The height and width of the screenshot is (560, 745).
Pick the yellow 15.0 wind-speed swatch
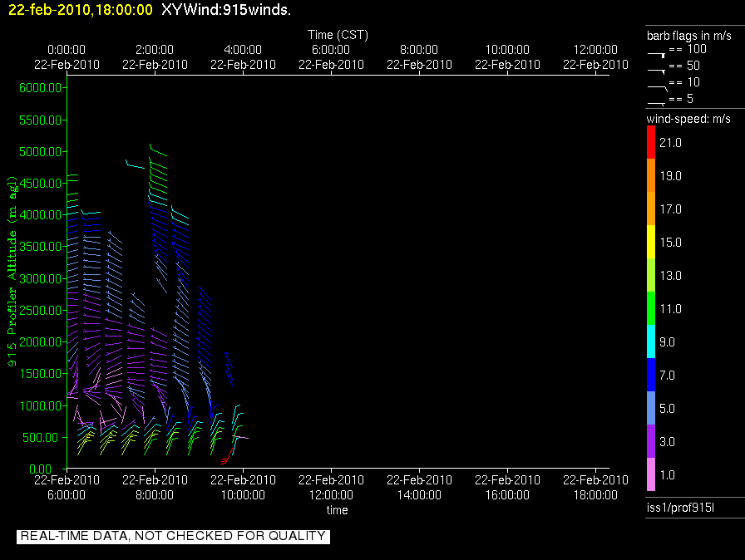(x=651, y=242)
